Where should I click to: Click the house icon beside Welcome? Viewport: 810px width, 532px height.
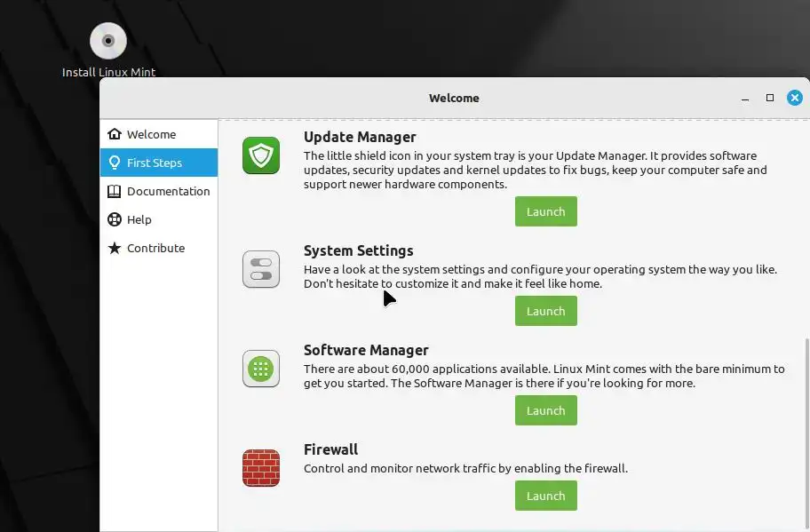115,134
